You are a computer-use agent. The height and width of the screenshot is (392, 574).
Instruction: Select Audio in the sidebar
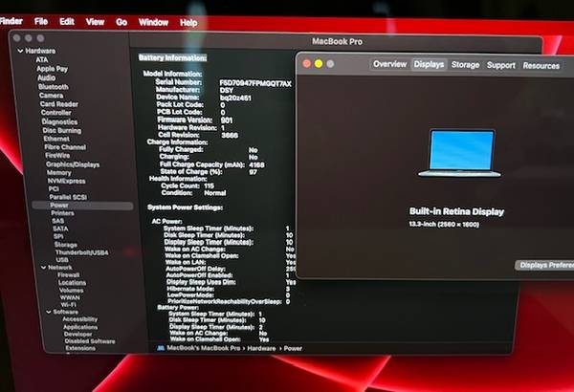47,77
